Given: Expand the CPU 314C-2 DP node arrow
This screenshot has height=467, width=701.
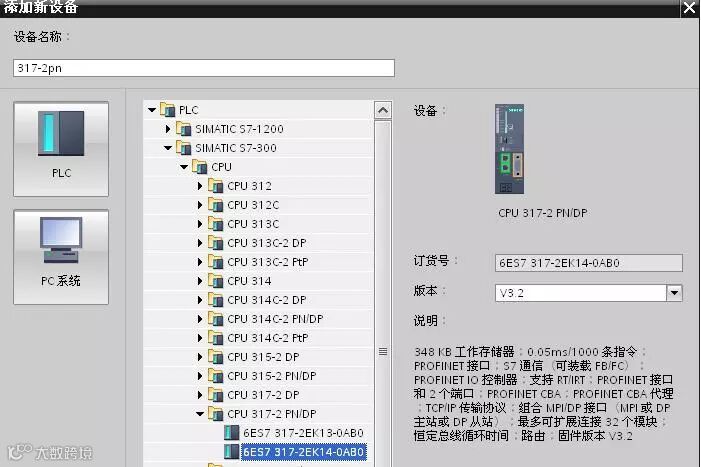Looking at the screenshot, I should click(x=200, y=299).
